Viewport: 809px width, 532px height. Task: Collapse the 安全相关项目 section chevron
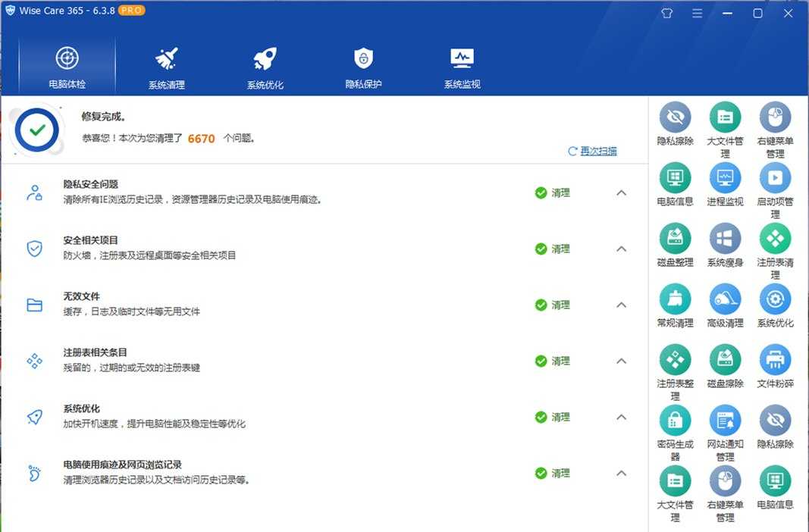(x=621, y=249)
